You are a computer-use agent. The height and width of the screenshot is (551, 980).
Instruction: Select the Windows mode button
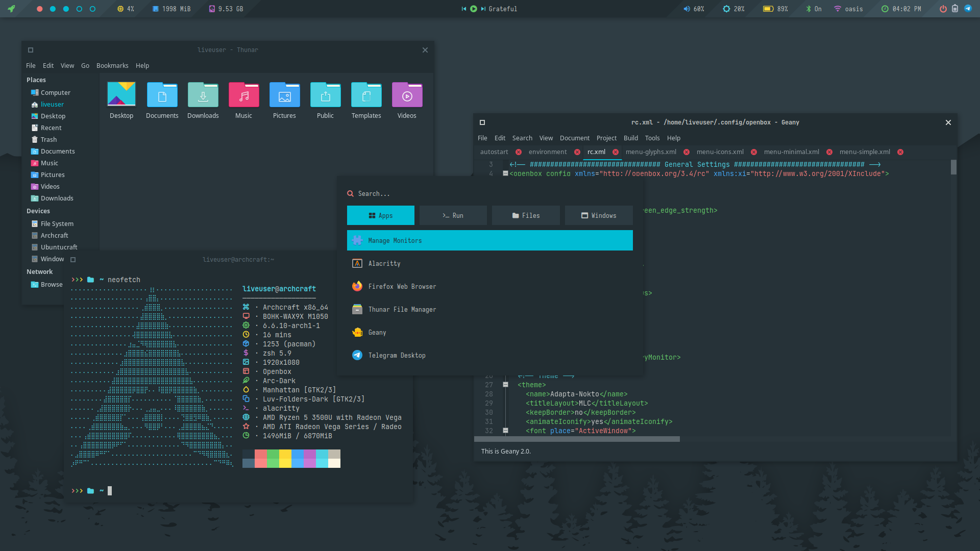[x=599, y=216]
